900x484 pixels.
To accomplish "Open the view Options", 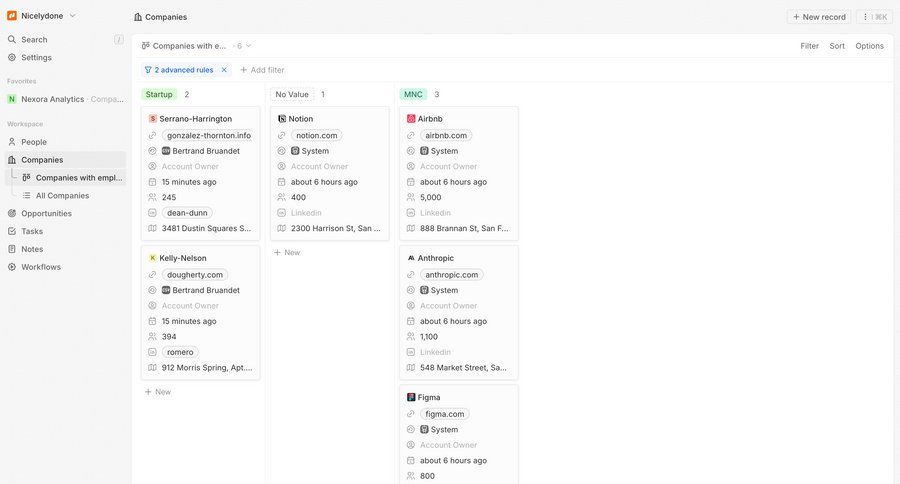I will click(870, 46).
